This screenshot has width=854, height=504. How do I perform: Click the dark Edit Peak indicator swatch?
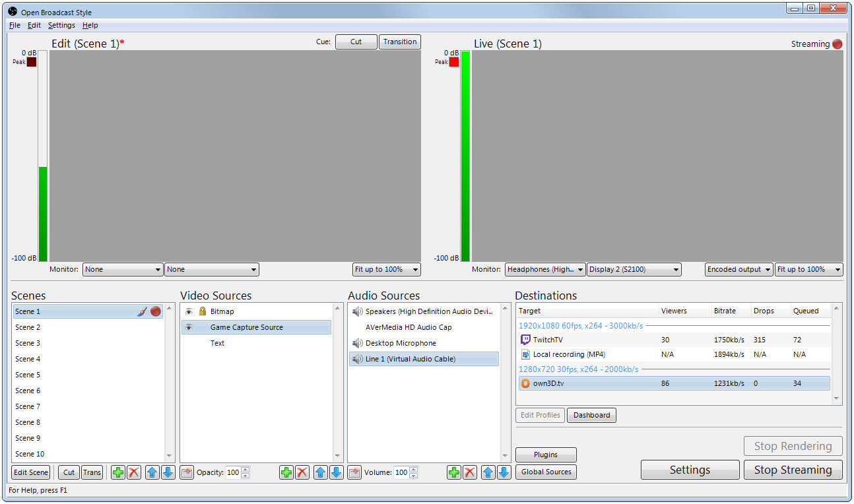32,62
